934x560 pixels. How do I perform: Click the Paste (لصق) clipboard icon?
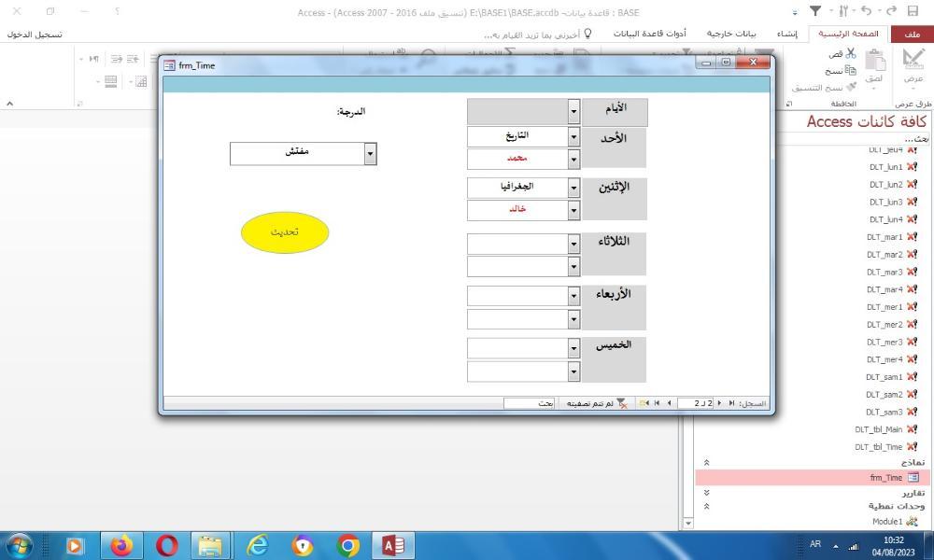875,61
